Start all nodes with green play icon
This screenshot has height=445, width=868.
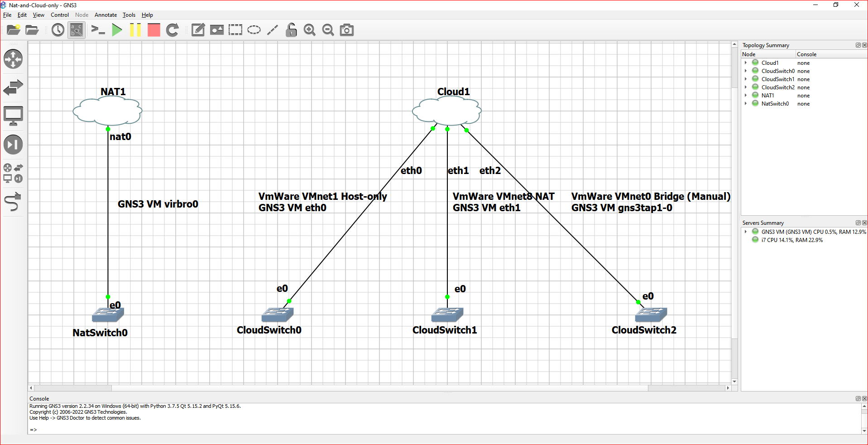117,30
